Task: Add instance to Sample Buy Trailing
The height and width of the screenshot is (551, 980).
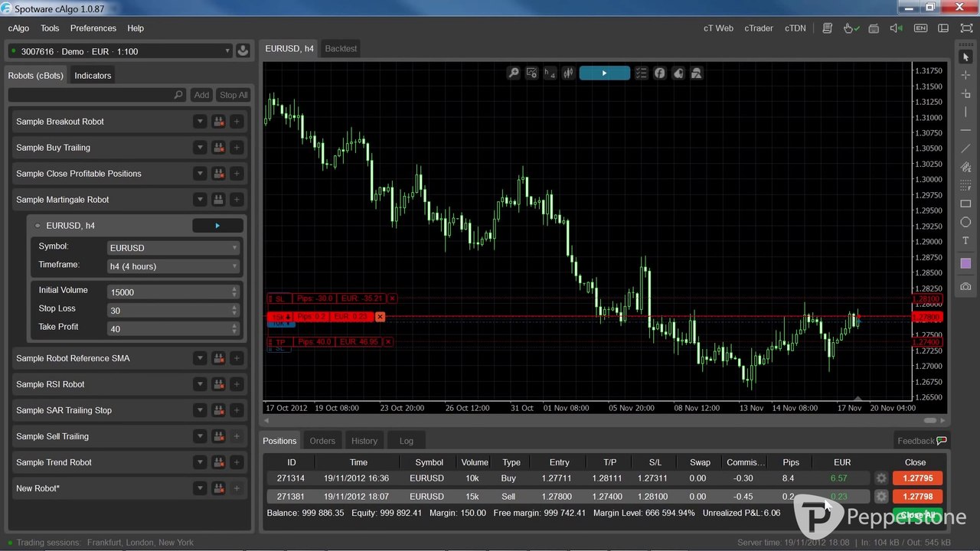Action: pyautogui.click(x=237, y=148)
